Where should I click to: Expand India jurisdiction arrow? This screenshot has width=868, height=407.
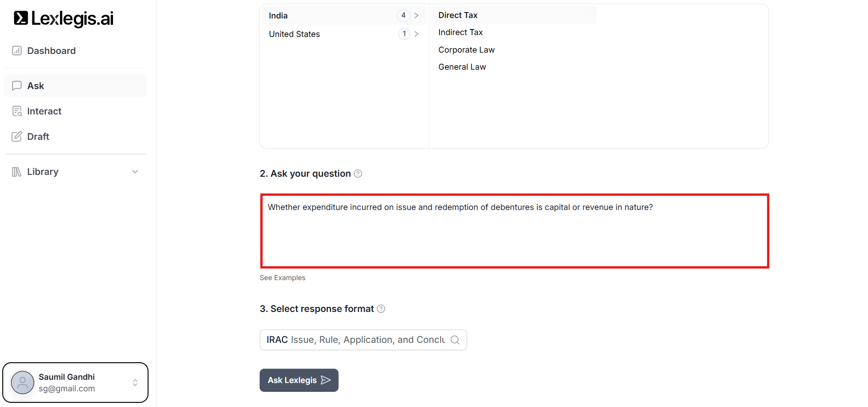click(416, 16)
